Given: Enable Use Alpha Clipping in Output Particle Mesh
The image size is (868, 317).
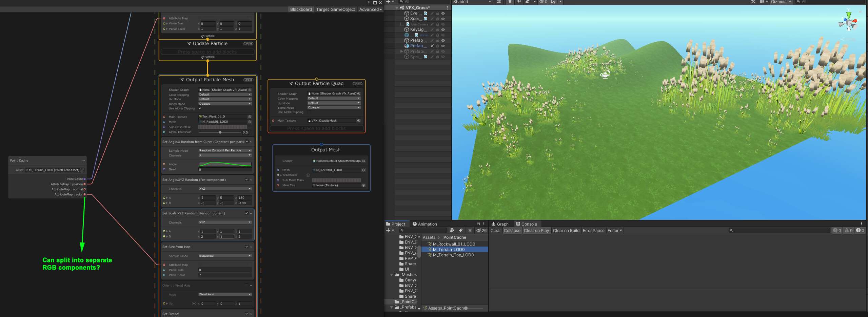Looking at the screenshot, I should 200,108.
